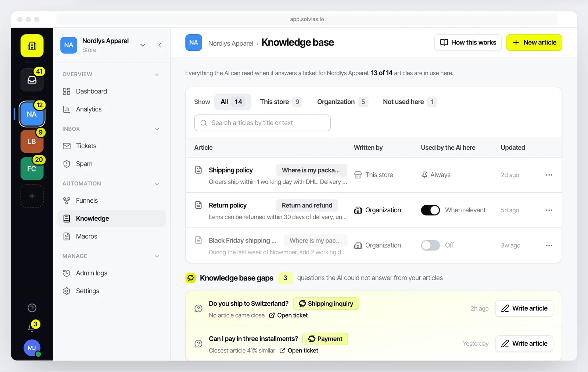Click the New article button
Image resolution: width=588 pixels, height=372 pixels.
[x=534, y=43]
